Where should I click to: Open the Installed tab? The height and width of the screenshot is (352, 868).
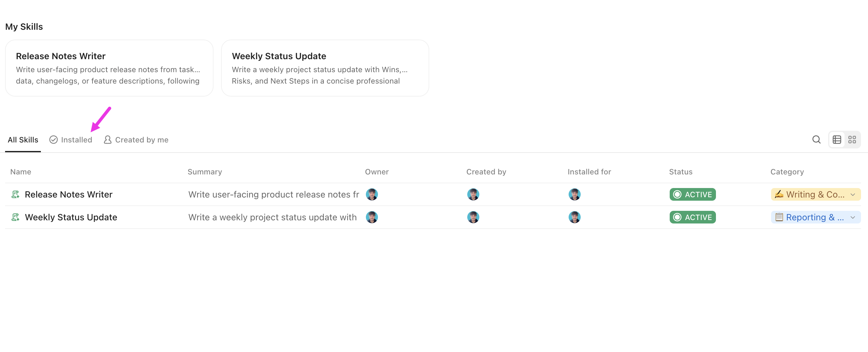tap(71, 140)
